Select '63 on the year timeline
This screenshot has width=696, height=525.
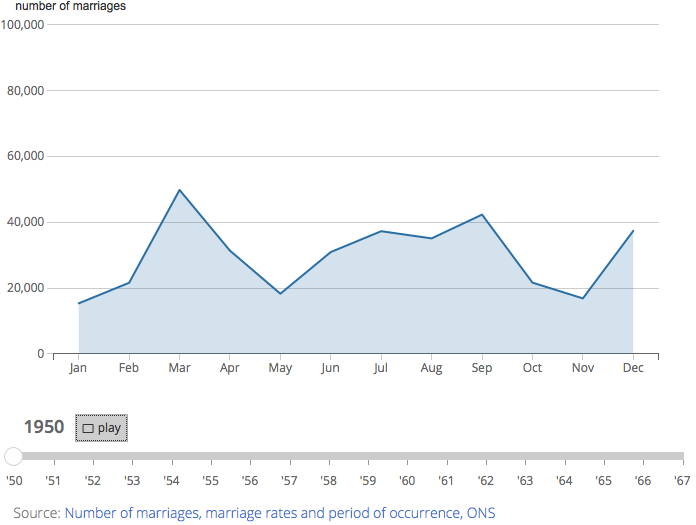(525, 481)
